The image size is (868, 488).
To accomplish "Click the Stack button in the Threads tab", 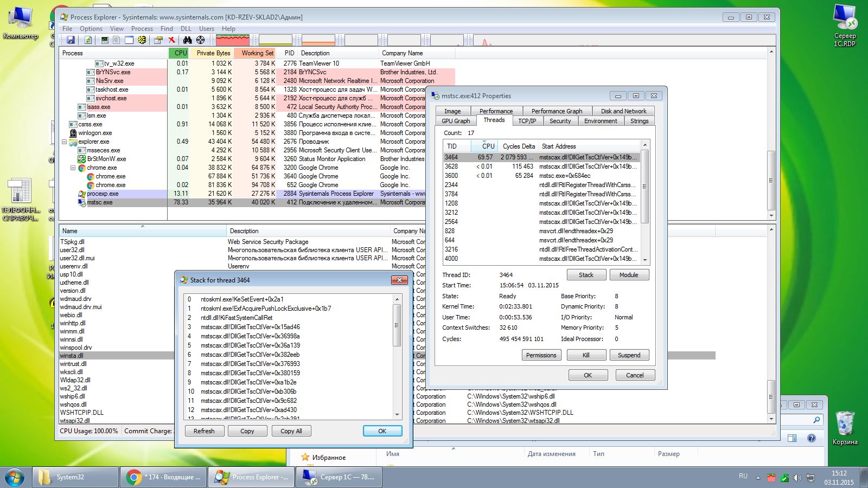I will click(x=586, y=275).
